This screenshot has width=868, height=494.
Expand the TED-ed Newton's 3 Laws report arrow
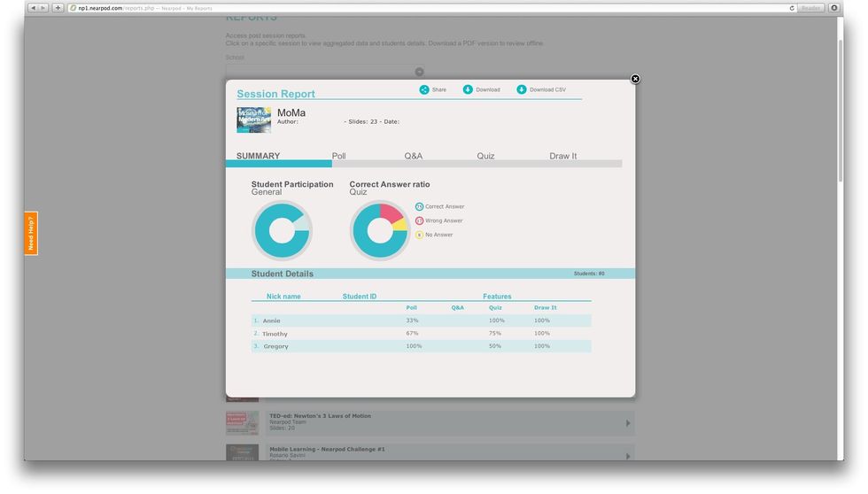pos(628,423)
